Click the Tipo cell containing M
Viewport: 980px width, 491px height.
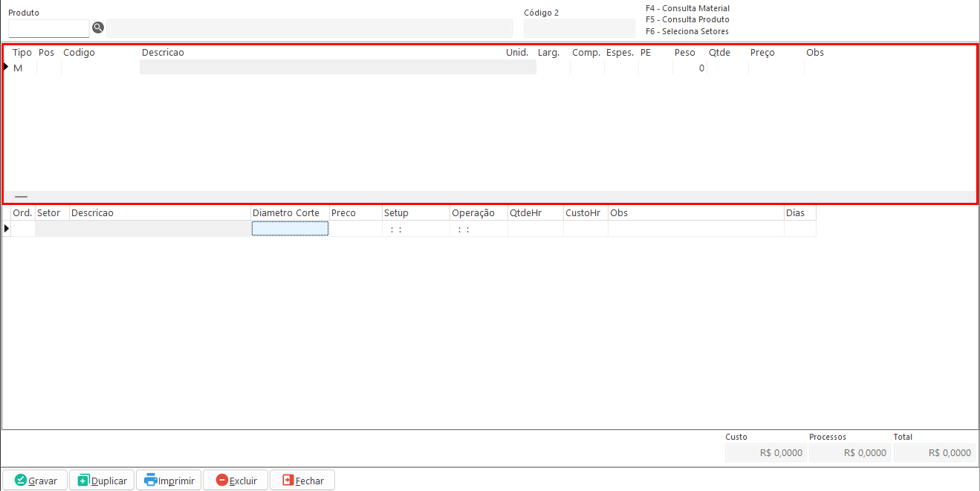click(19, 68)
